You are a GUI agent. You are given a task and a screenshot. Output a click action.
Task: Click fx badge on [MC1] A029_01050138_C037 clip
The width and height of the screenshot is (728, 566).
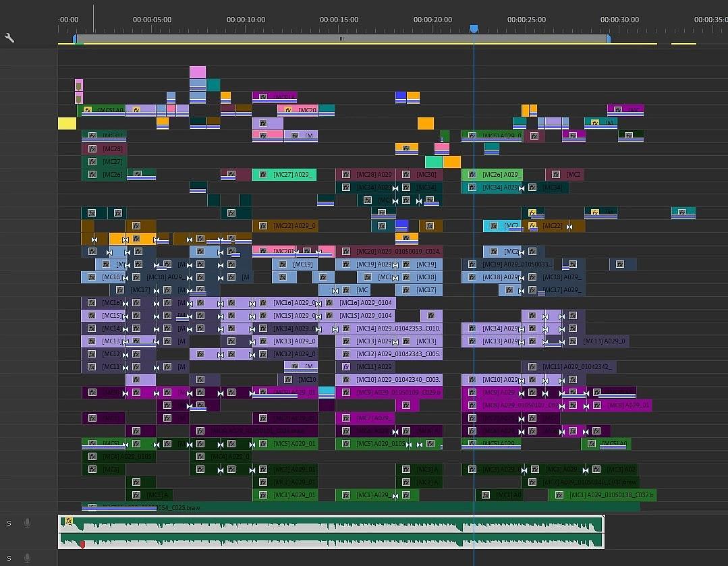[x=559, y=495]
